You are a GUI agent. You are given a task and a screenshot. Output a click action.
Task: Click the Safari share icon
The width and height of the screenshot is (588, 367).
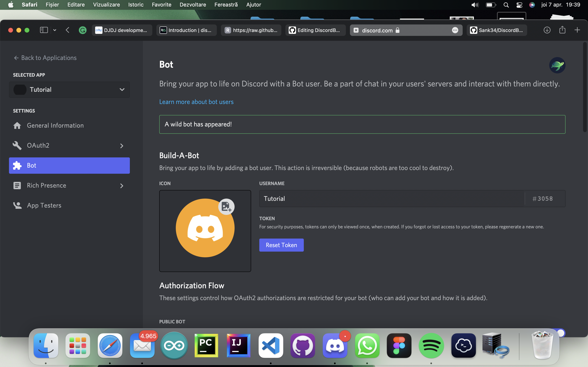pos(562,30)
